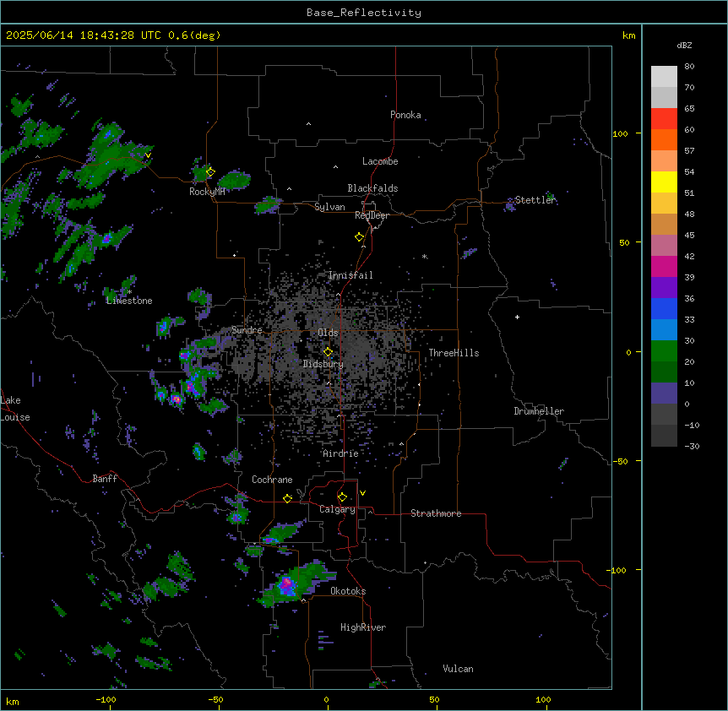Image resolution: width=728 pixels, height=711 pixels.
Task: Pick the magenta 39-42 dBZ legend swatch
Action: click(664, 266)
